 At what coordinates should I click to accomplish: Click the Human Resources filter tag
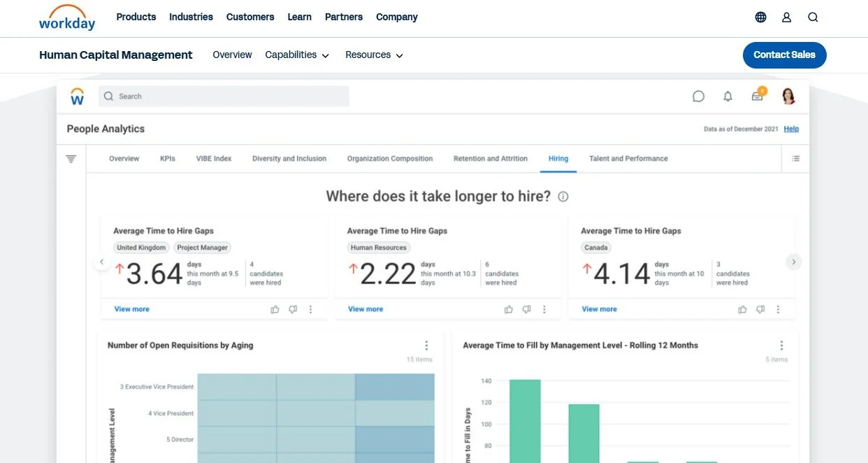click(x=379, y=248)
